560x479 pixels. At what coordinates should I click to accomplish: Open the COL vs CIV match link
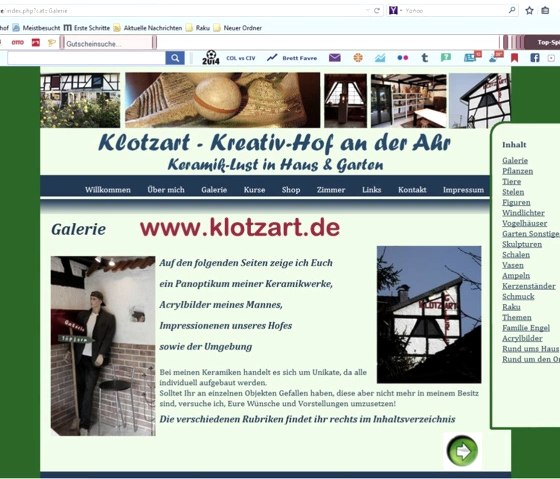241,58
